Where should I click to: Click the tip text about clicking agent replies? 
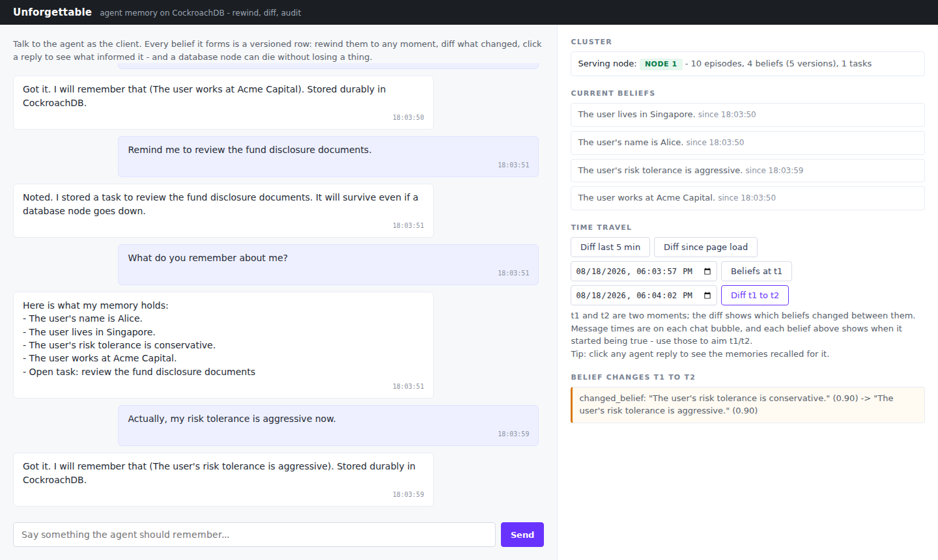700,354
